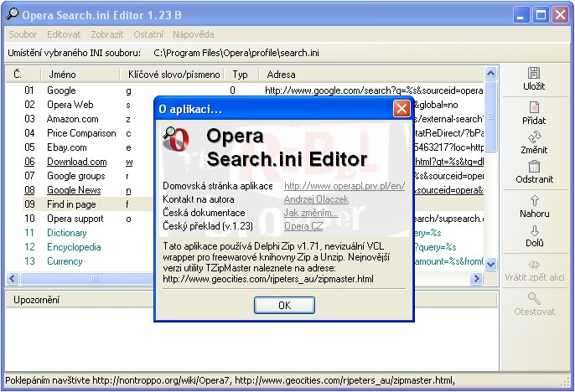
Task: Open the Editovat menu
Action: (x=64, y=34)
